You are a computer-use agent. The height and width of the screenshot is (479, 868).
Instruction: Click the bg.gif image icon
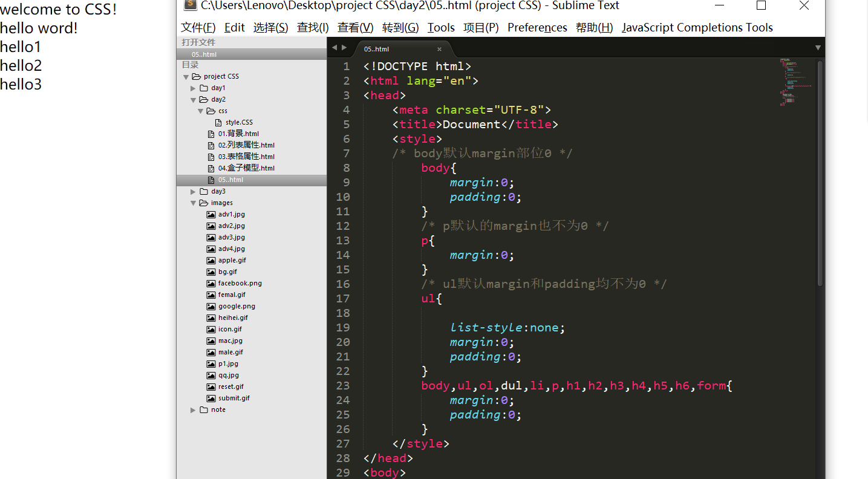pyautogui.click(x=211, y=272)
